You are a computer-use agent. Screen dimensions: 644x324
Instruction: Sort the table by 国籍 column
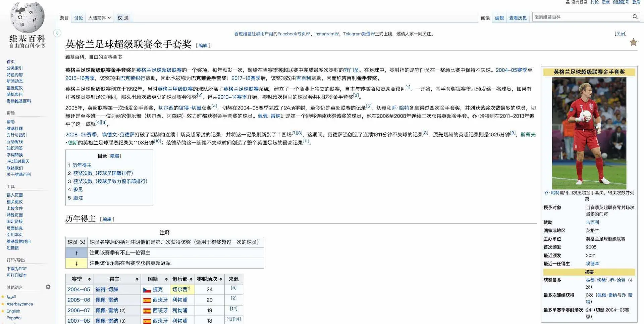(x=155, y=279)
